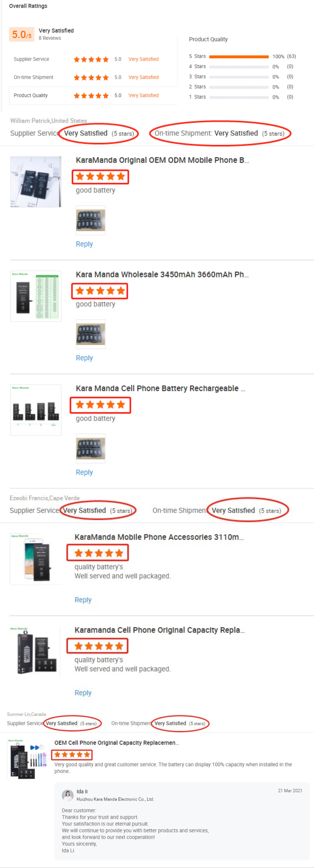
Task: Click the 4 Stars rating bar
Action: [239, 67]
